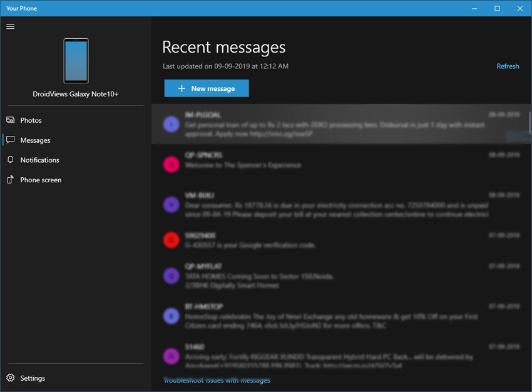Open the BT-HMSTOP message conversation
The height and width of the screenshot is (392, 532).
click(x=341, y=316)
